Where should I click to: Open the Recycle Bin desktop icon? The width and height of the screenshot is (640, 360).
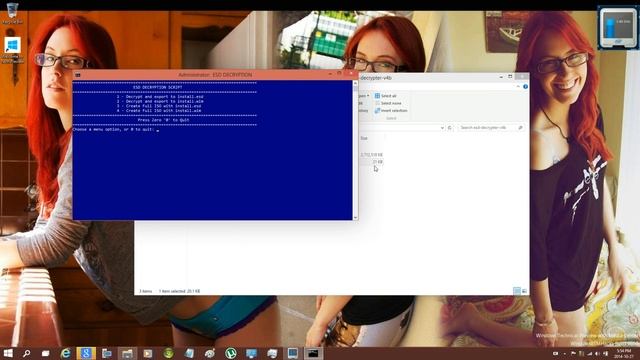click(x=12, y=12)
